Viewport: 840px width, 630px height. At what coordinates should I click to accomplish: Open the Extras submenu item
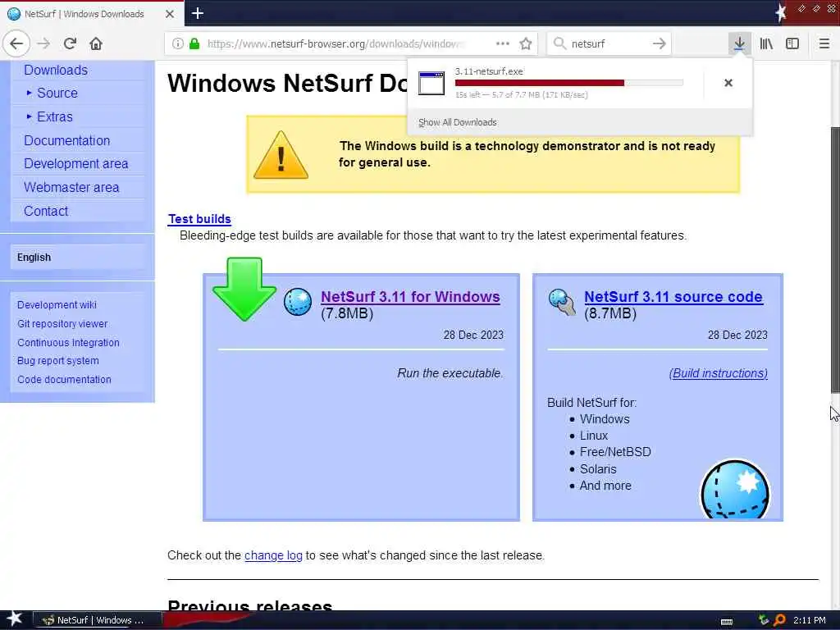pos(55,116)
